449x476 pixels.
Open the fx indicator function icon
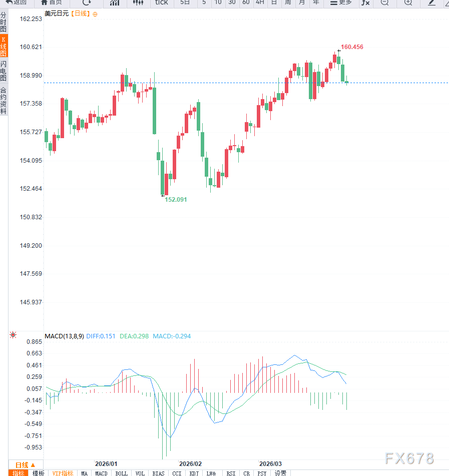tap(365, 4)
